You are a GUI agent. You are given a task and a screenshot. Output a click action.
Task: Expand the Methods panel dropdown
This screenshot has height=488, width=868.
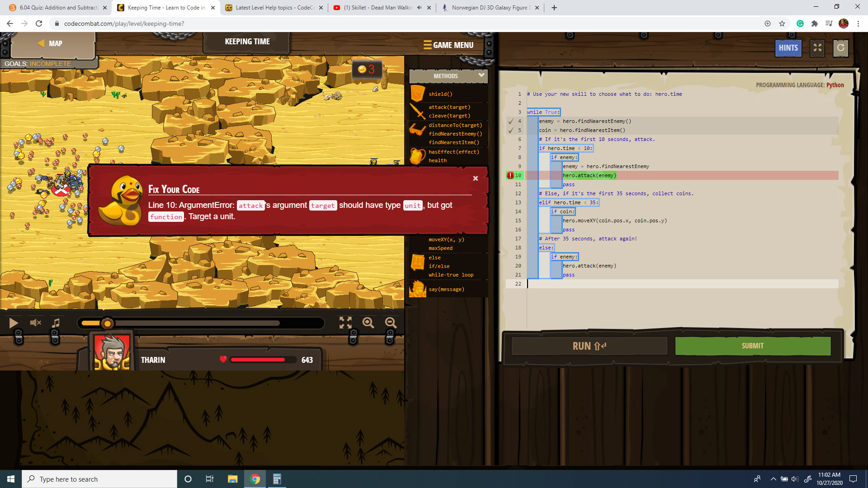pyautogui.click(x=481, y=75)
